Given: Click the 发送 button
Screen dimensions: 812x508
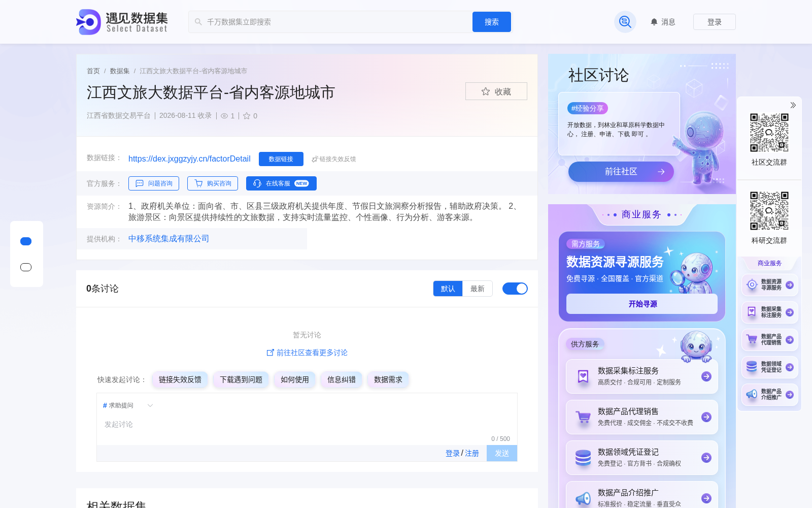Looking at the screenshot, I should [502, 453].
